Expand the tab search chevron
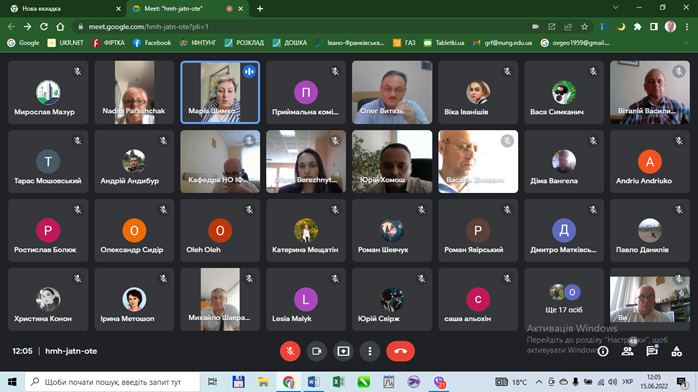This screenshot has width=698, height=392. [x=616, y=8]
